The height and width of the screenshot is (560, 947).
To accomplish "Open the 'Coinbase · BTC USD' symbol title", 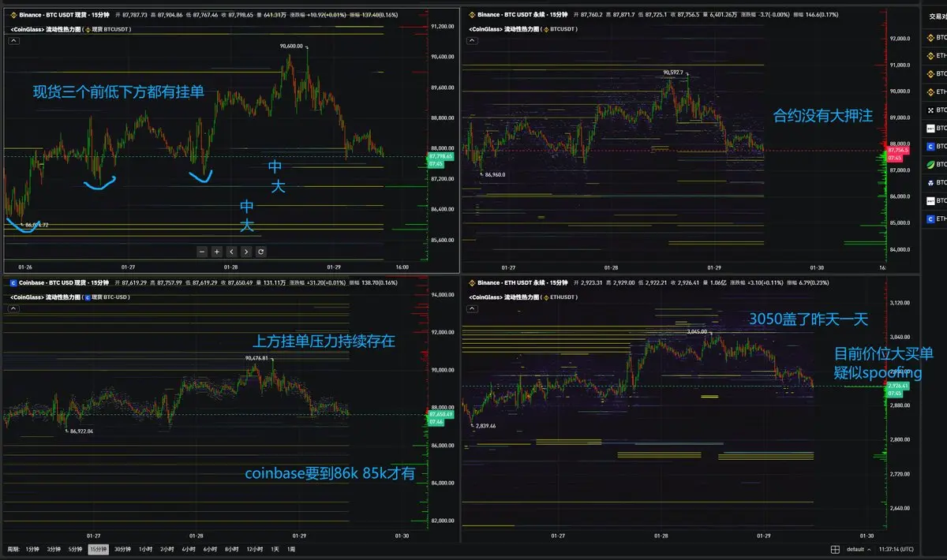I will click(x=48, y=282).
